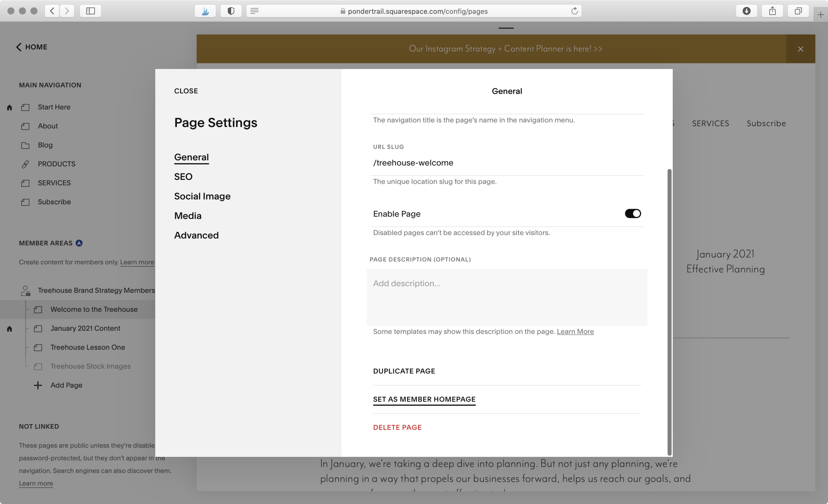Click the member areas upgrade badge icon
This screenshot has height=504, width=828.
tap(79, 243)
